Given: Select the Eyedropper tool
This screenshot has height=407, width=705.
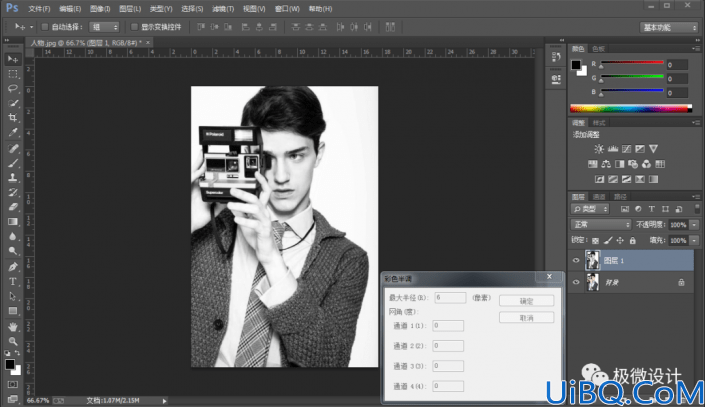Looking at the screenshot, I should click(x=13, y=132).
